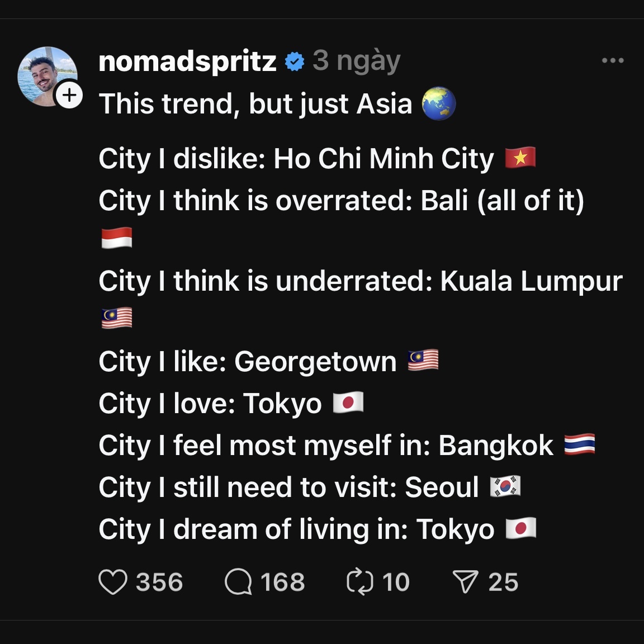
Task: View the 168 replies count
Action: click(x=283, y=582)
